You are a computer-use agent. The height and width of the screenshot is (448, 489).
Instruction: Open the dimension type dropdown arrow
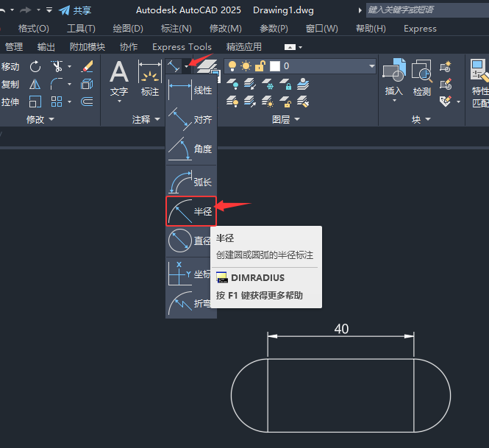pos(187,66)
